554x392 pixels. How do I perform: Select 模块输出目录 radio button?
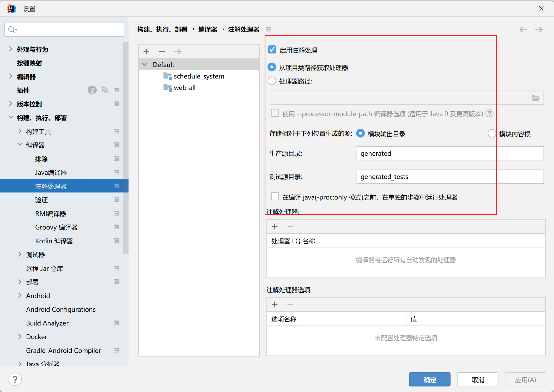click(x=361, y=133)
